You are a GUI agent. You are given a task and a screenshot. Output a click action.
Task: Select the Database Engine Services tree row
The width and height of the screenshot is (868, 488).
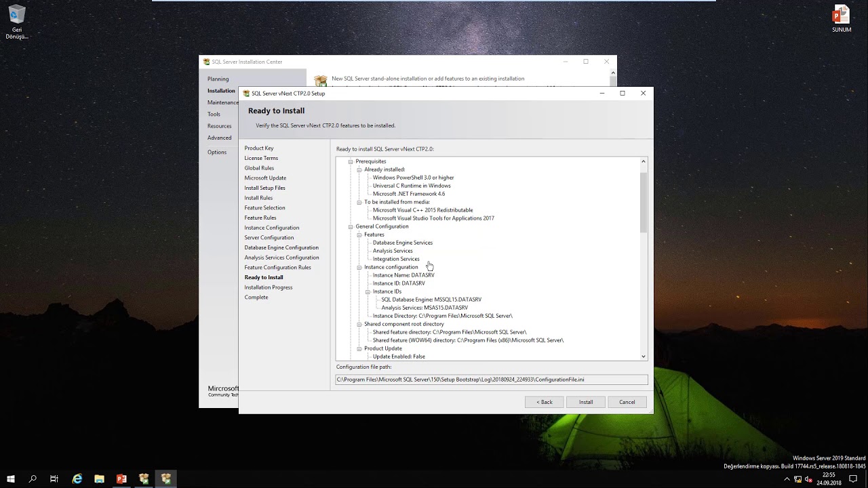click(x=403, y=243)
